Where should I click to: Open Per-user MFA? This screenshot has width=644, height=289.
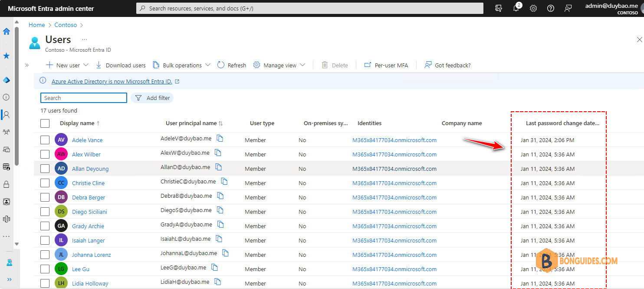tap(386, 65)
